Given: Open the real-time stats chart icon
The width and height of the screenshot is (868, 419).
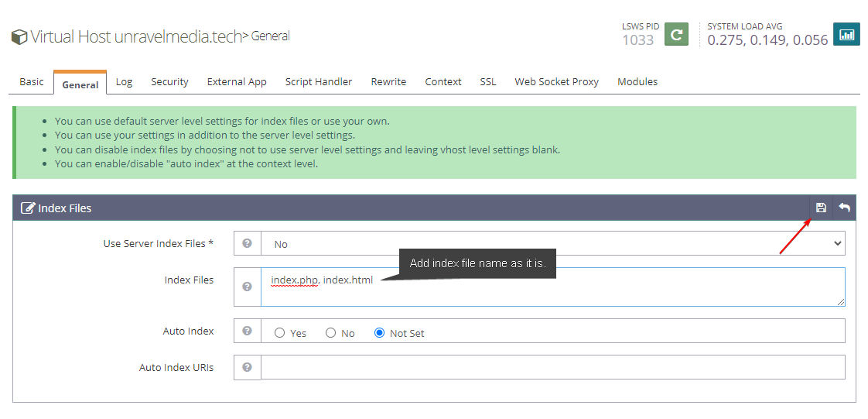Looking at the screenshot, I should [846, 34].
